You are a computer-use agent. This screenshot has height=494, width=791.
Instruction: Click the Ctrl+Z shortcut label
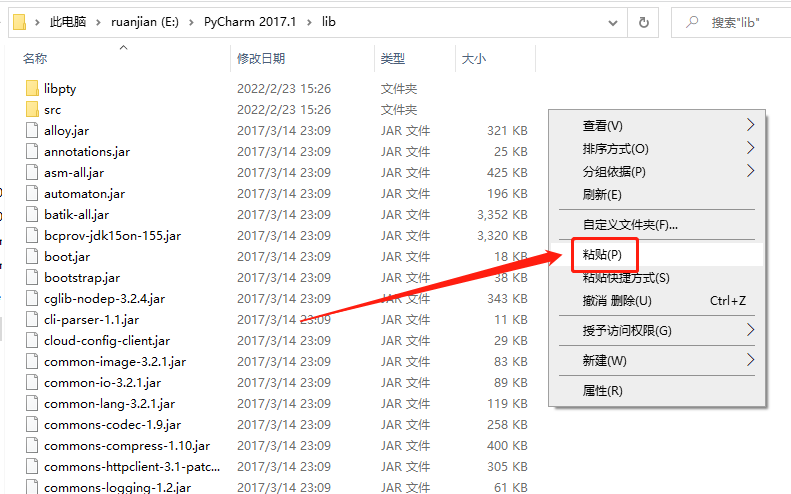point(727,301)
